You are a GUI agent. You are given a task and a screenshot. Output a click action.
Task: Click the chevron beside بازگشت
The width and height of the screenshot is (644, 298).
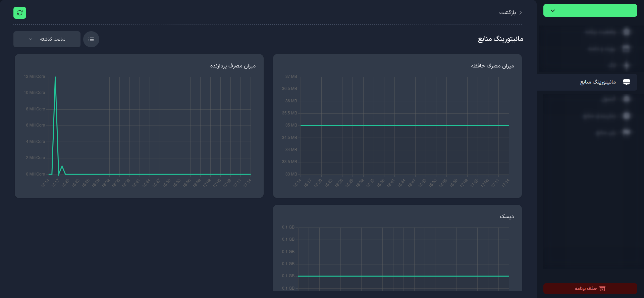click(521, 13)
